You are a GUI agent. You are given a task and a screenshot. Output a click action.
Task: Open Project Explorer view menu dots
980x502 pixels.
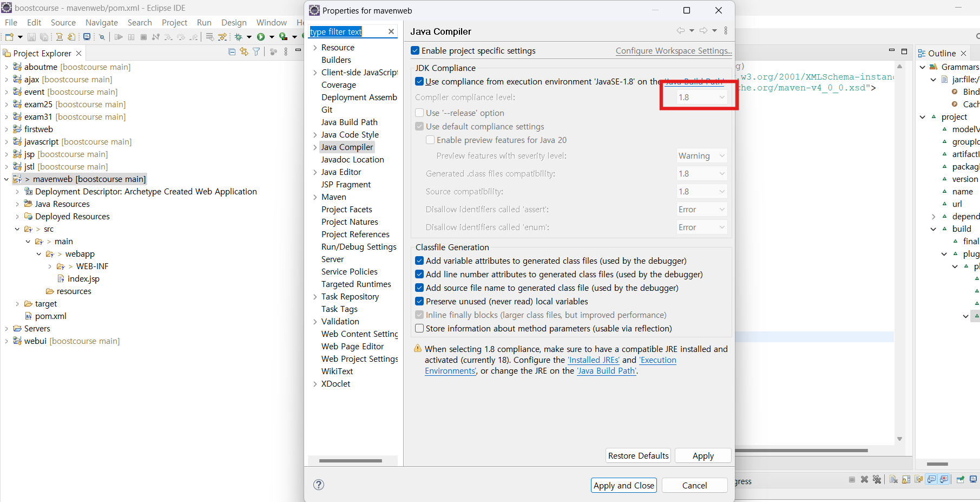pos(286,52)
